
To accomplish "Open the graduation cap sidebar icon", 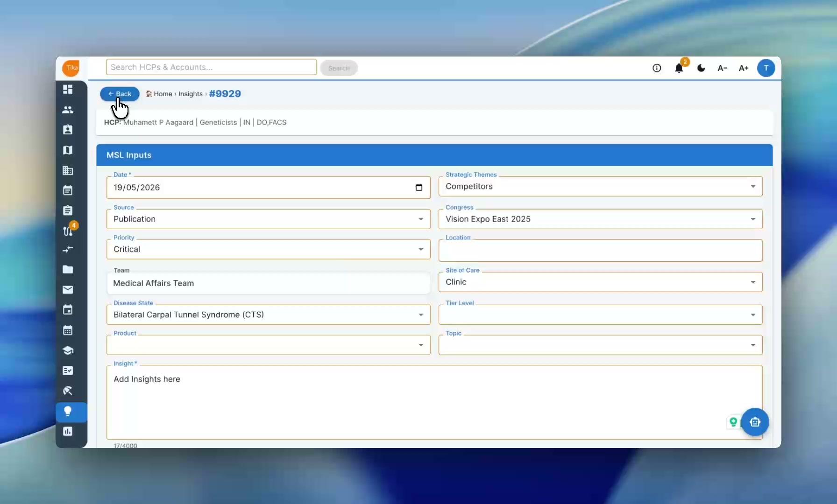I will [x=68, y=350].
